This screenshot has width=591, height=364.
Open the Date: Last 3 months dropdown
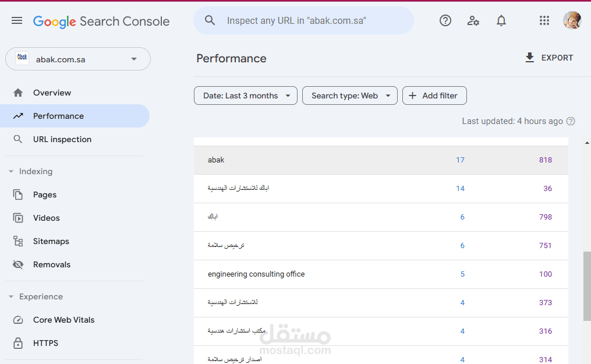(246, 96)
